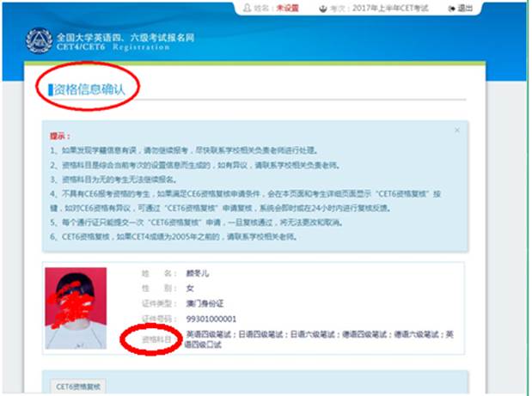Screen dimensions: 532x396
Task: Click the red 提示 label
Action: pos(60,136)
